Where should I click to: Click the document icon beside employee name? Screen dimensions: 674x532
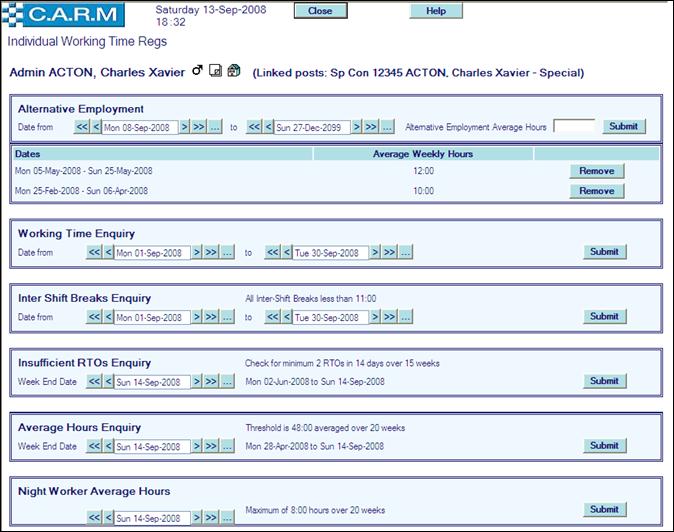pyautogui.click(x=215, y=71)
